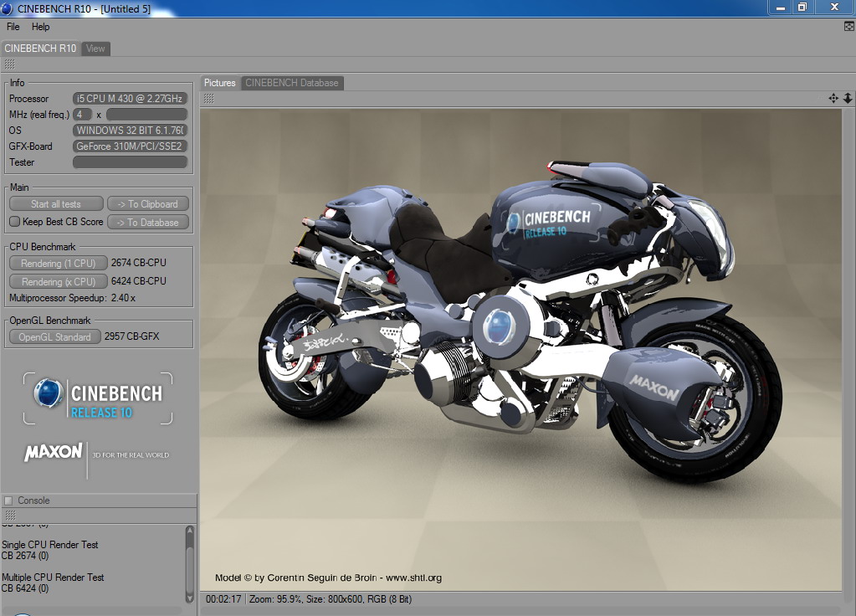Switch to the CINEBENCH Database tab
Viewport: 856px width, 616px height.
(292, 83)
